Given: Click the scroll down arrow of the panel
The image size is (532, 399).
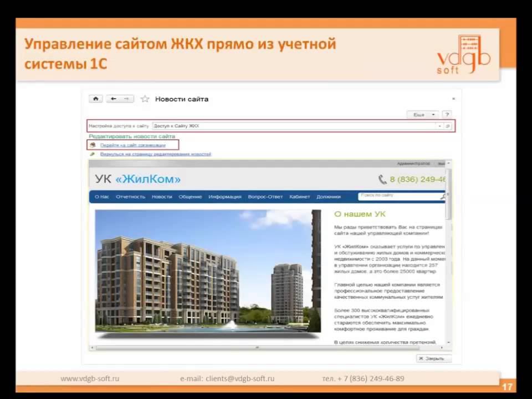Looking at the screenshot, I should [x=448, y=342].
